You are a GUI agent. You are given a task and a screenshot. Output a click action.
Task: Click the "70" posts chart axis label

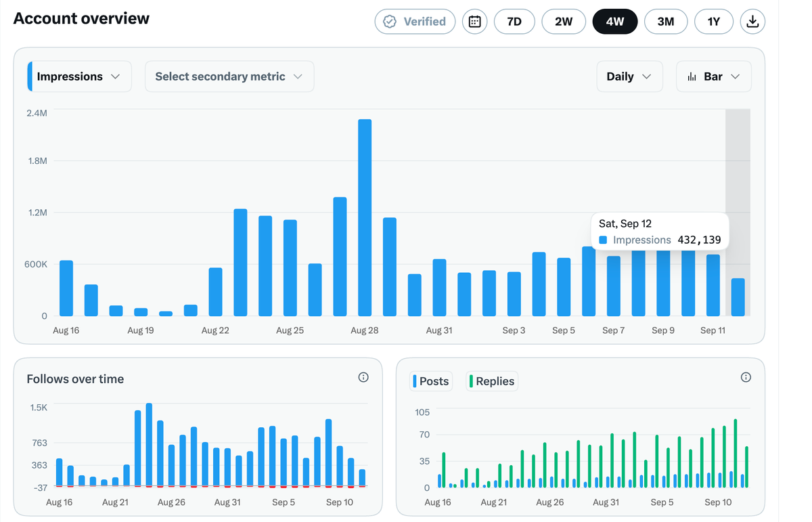coord(424,434)
